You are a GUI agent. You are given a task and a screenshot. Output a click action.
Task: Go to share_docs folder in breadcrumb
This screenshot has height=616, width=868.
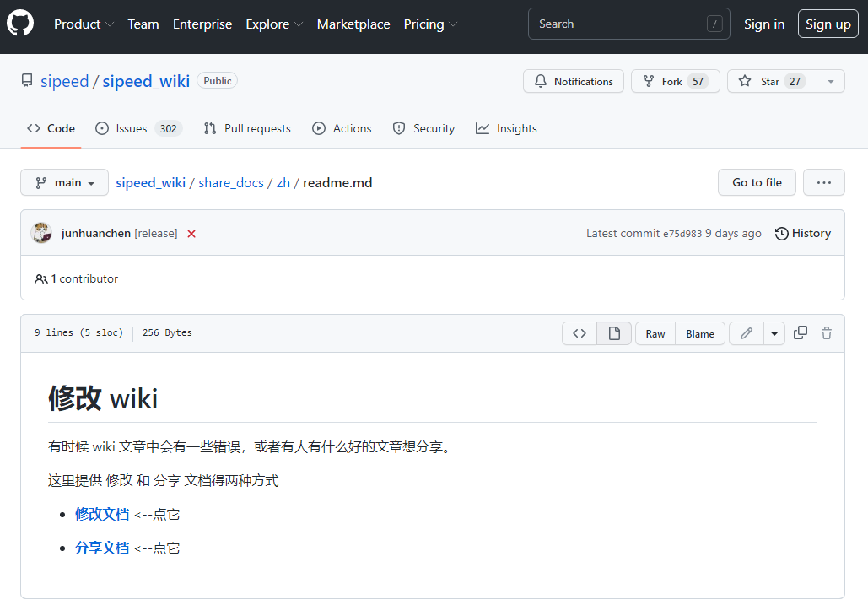(231, 183)
